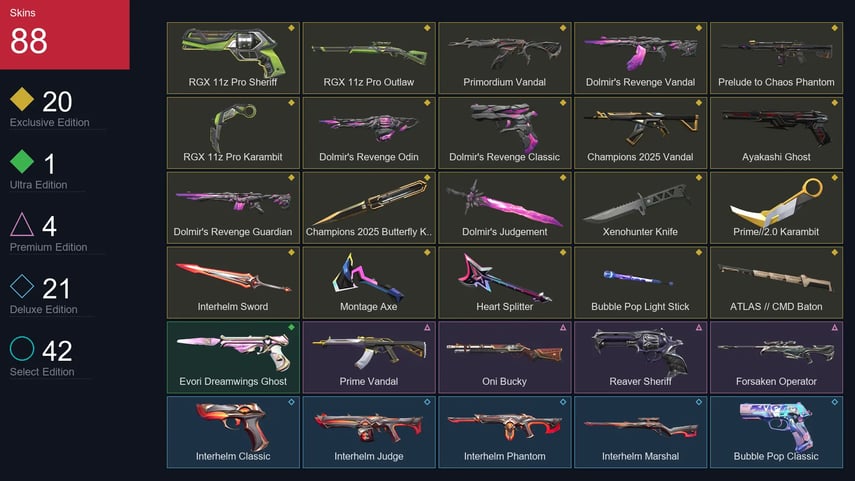The image size is (855, 481).
Task: Click the blue Deluxe Edition diamond icon
Action: pos(22,286)
